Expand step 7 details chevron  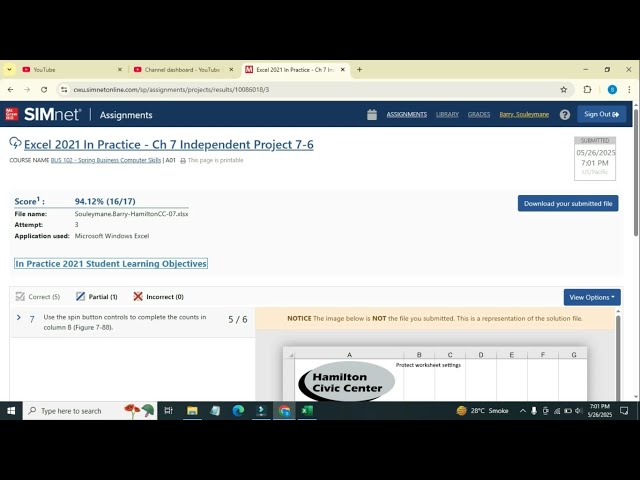click(18, 318)
